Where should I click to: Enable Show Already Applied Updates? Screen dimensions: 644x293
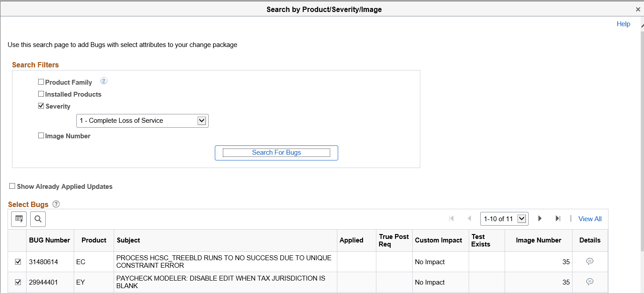(x=12, y=186)
